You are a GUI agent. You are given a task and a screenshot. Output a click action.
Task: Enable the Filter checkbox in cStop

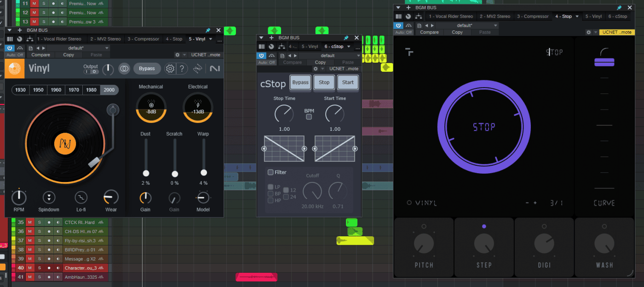click(x=270, y=172)
